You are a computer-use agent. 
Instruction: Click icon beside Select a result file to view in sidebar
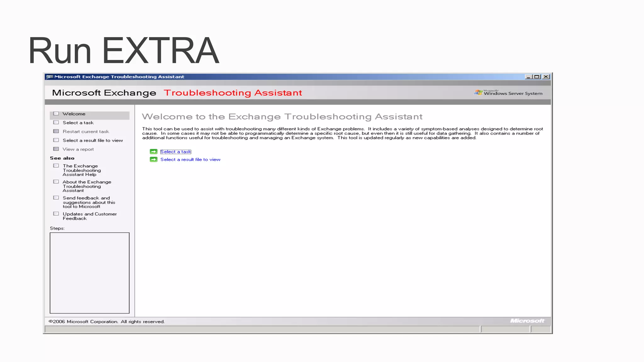(x=56, y=140)
